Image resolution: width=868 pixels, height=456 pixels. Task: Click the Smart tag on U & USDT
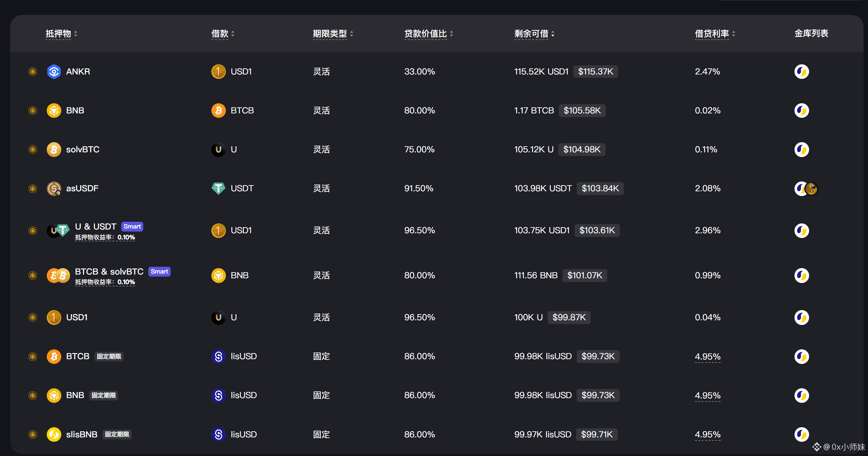click(x=132, y=226)
